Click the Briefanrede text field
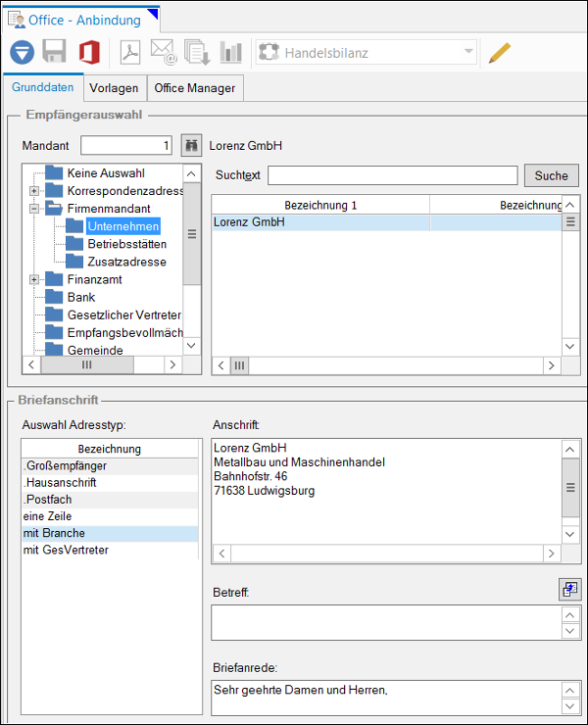 click(387, 698)
